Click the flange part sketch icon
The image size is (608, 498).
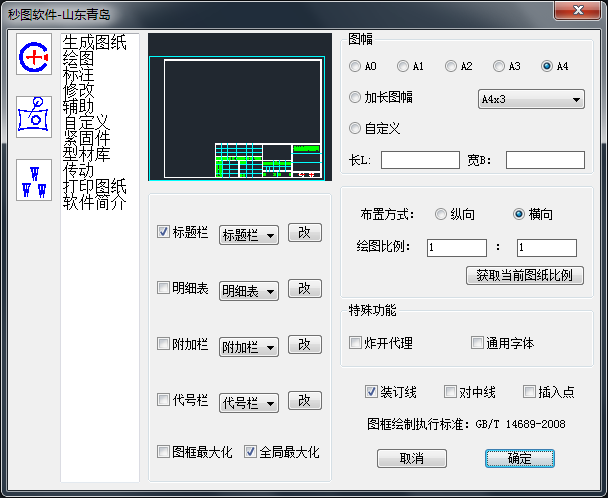[34, 117]
